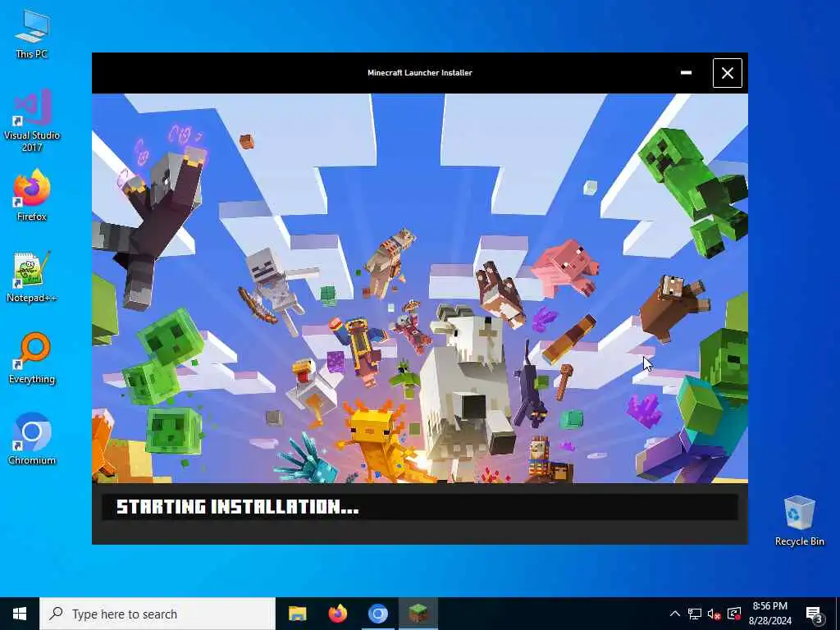Open Firefox from the taskbar

click(337, 614)
